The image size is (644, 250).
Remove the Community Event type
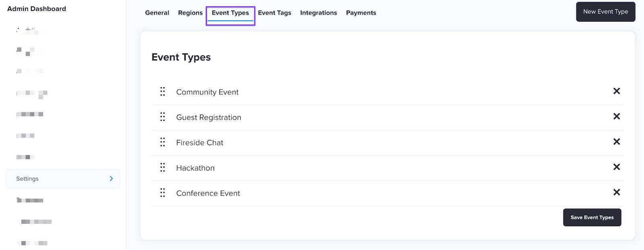pyautogui.click(x=616, y=91)
